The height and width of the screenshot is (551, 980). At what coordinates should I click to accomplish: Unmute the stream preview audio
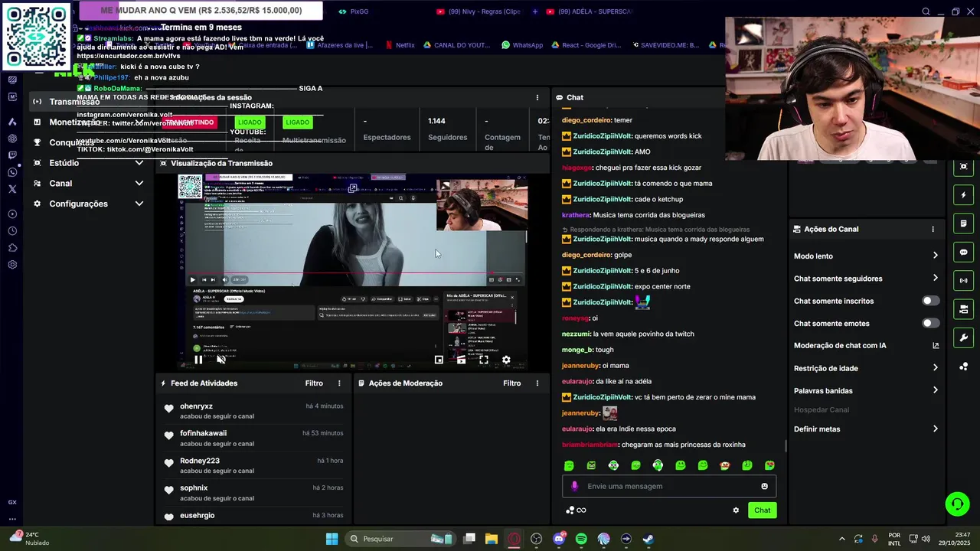220,359
